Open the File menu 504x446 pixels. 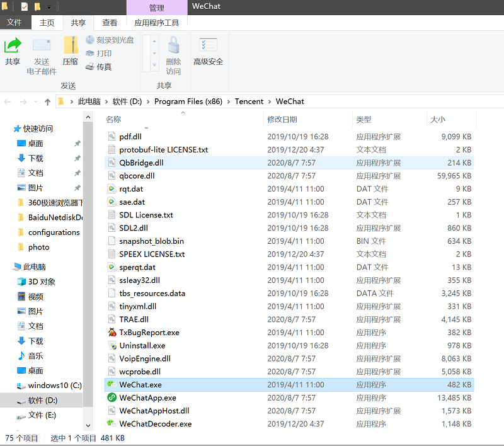point(15,23)
